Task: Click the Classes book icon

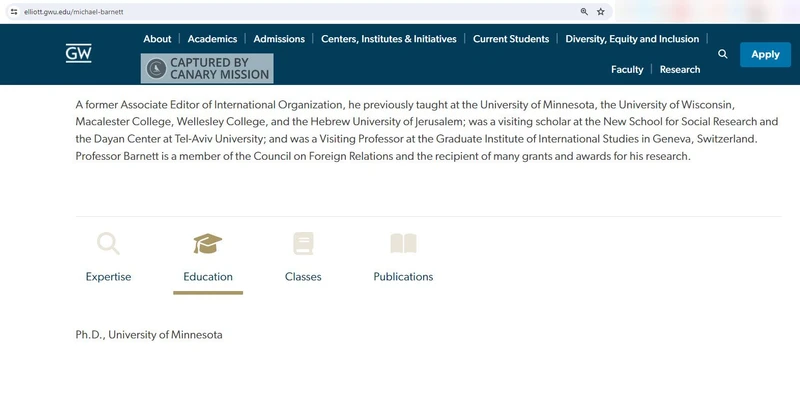Action: (303, 243)
